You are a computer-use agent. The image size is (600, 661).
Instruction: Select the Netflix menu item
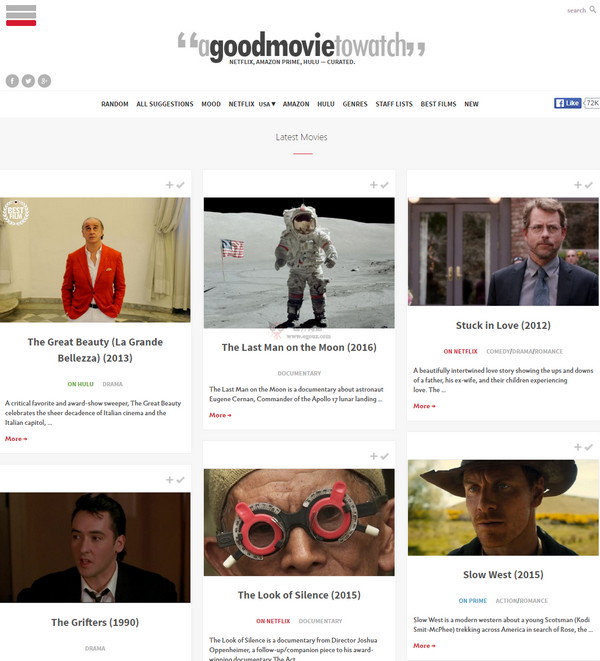242,104
